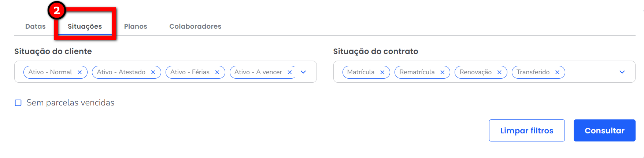644x158 pixels.
Task: Remove the 'Matrícula' contract chip
Action: pos(382,72)
